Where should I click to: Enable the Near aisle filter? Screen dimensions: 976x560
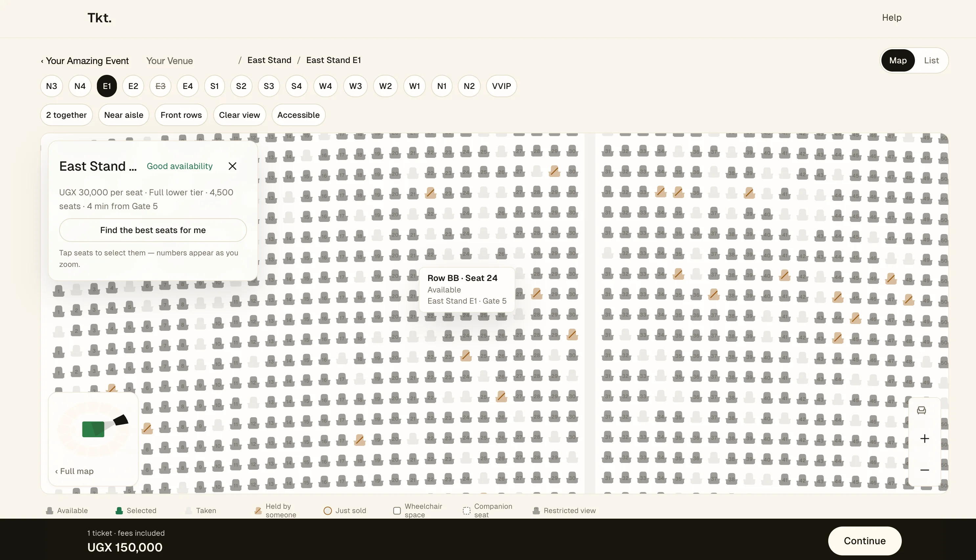click(123, 115)
